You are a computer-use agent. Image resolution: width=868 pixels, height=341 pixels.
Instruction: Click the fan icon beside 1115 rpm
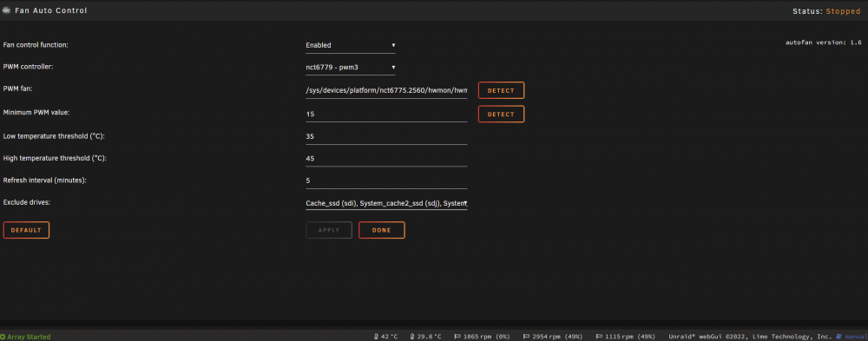[599, 337]
